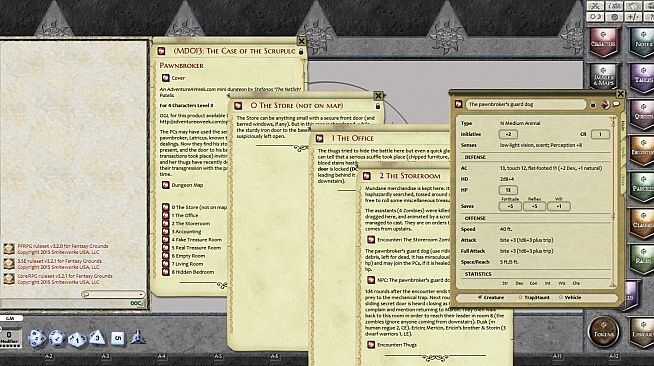Open the Classes sidebar banner
Screen dimensions: 654x366
[x=642, y=223]
